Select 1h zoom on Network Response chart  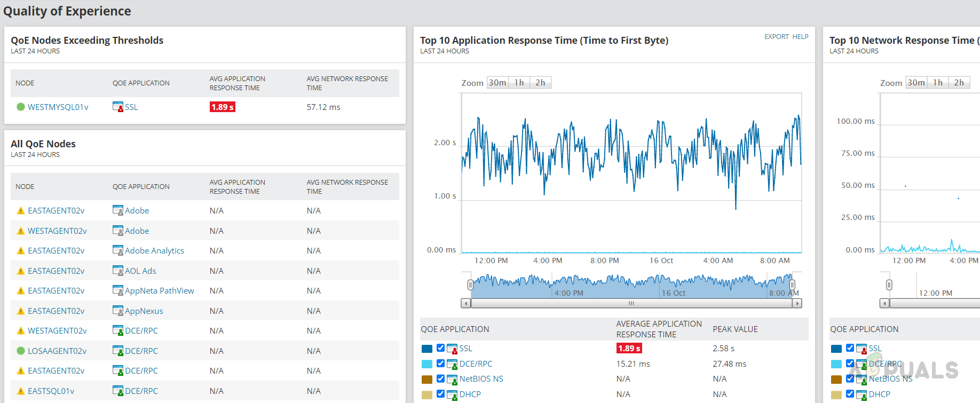(x=937, y=83)
